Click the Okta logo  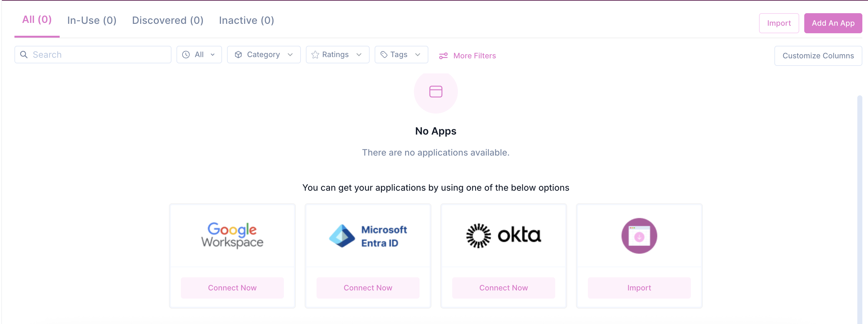503,235
